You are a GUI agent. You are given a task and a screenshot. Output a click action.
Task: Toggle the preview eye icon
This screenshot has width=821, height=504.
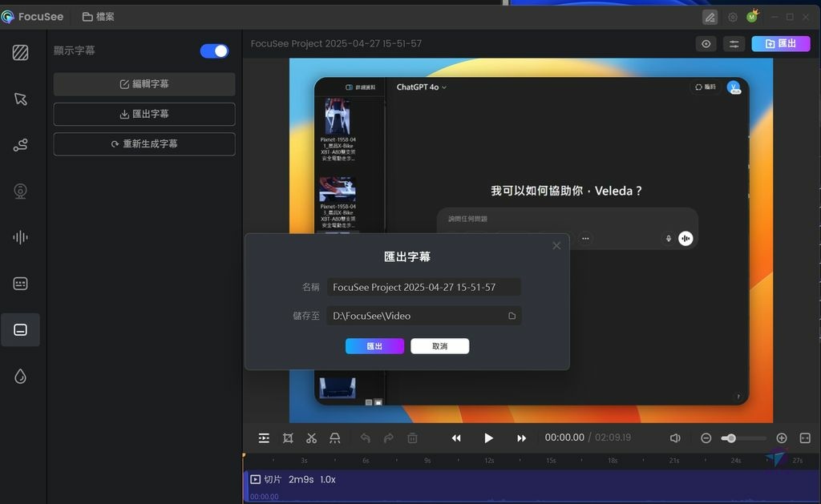click(x=706, y=44)
